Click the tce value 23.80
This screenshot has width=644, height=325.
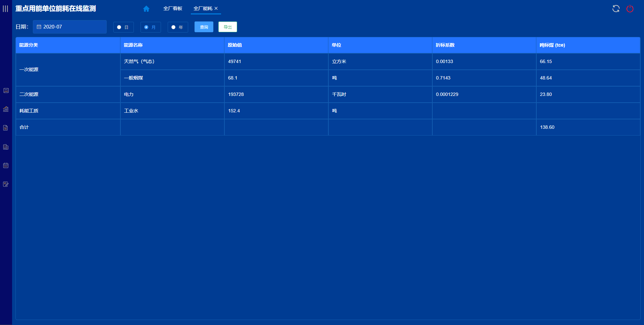point(546,94)
